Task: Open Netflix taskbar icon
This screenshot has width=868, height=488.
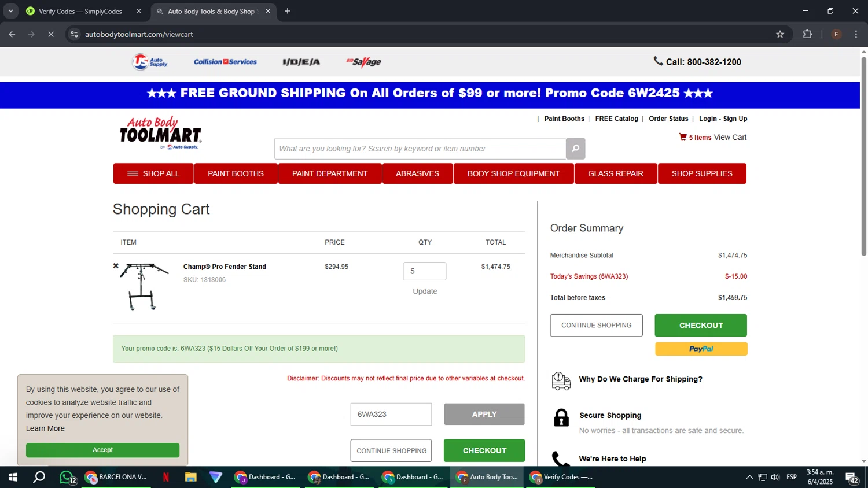Action: point(166,477)
